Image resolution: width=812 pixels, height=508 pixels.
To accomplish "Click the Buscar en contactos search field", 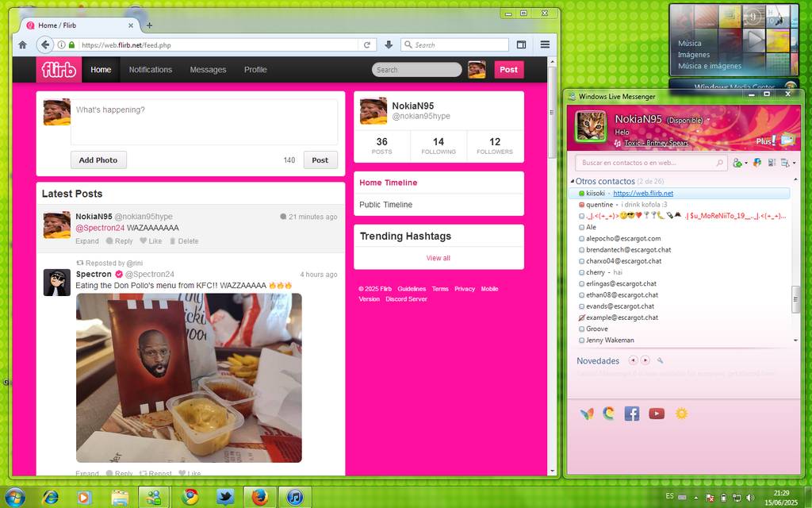I will [x=651, y=163].
